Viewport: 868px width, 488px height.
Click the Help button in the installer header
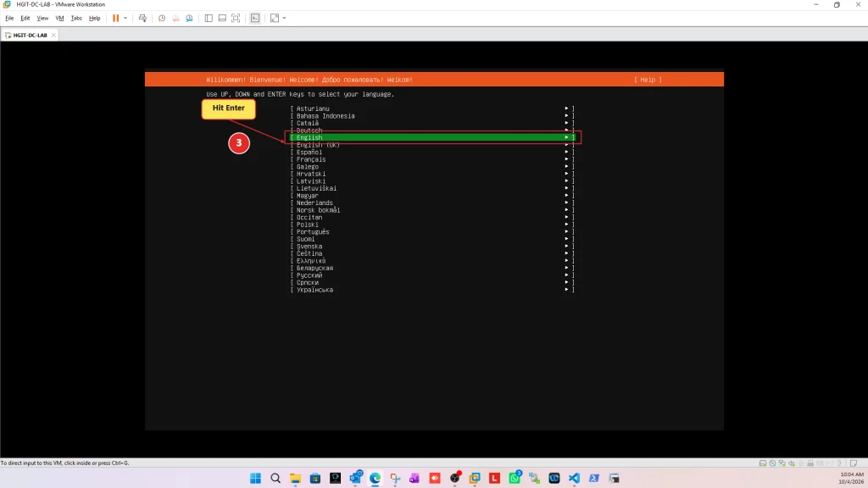[648, 80]
